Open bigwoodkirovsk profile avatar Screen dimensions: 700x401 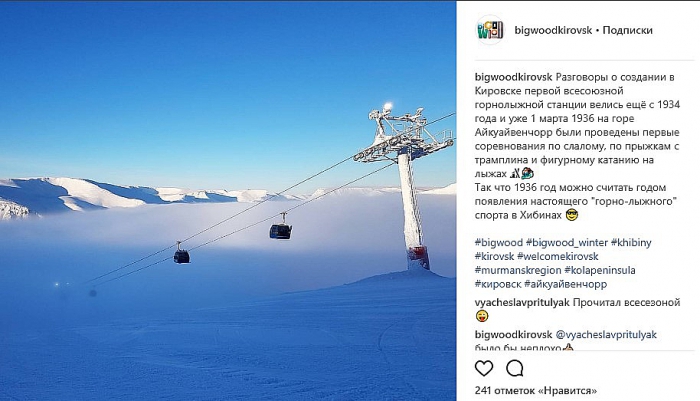[490, 30]
